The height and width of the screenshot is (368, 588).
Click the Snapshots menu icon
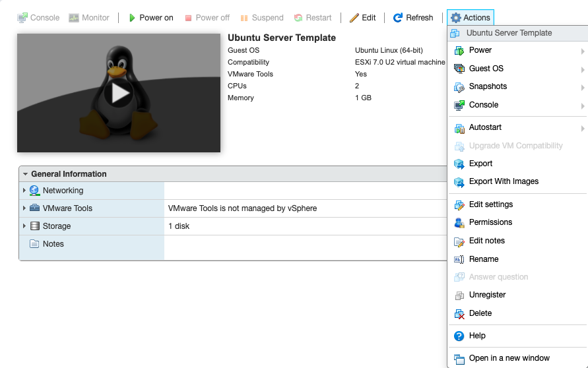point(459,87)
